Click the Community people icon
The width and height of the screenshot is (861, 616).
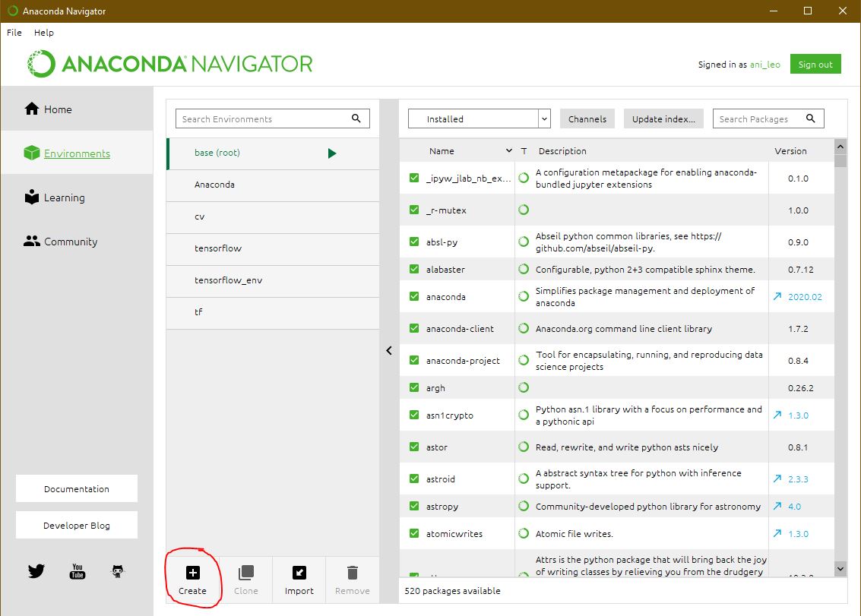(x=32, y=241)
